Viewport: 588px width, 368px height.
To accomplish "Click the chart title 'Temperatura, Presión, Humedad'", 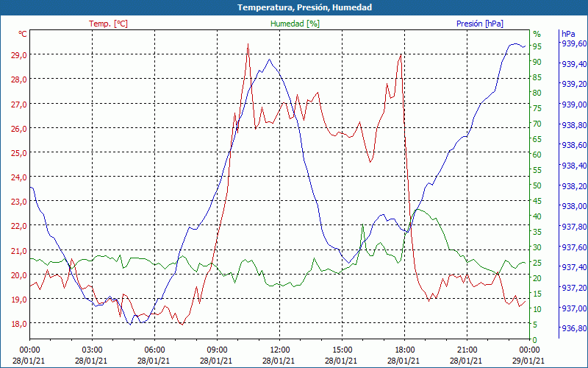I will click(x=304, y=7).
